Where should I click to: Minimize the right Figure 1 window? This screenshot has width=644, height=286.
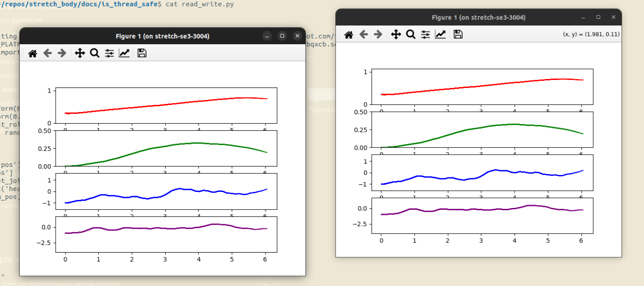pos(583,17)
